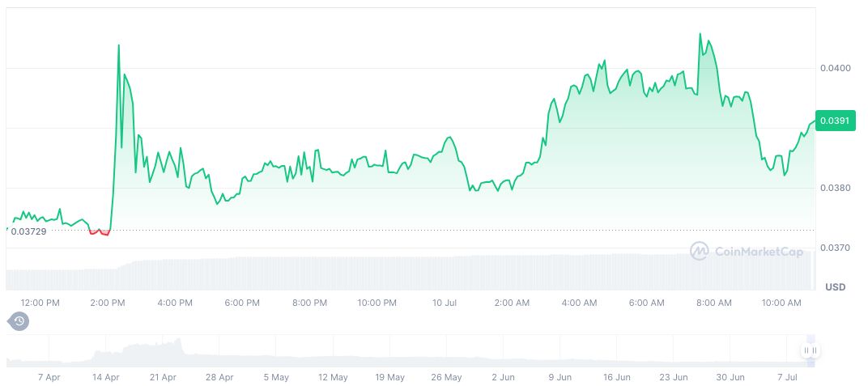Click the 0.03729 opening price label

coord(28,231)
